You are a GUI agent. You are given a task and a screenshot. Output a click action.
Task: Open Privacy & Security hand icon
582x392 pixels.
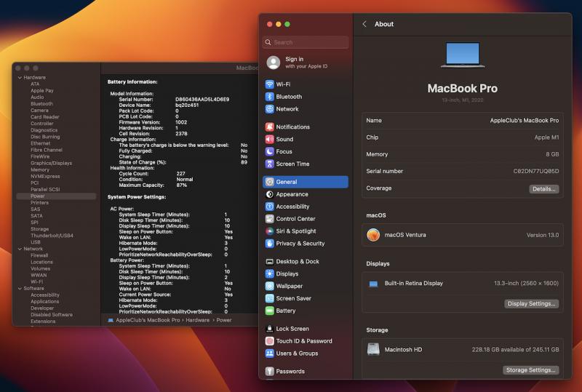click(269, 244)
